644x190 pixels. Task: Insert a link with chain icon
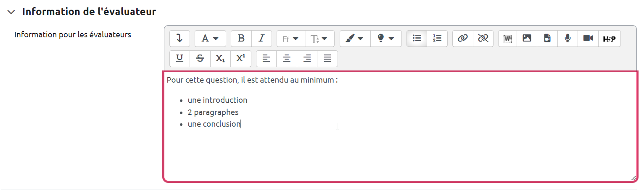tap(463, 39)
